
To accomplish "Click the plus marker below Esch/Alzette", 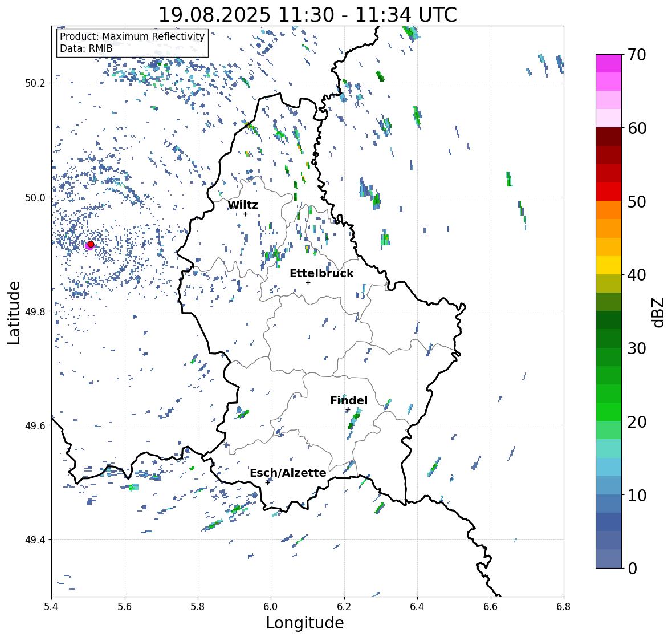I will (x=268, y=482).
